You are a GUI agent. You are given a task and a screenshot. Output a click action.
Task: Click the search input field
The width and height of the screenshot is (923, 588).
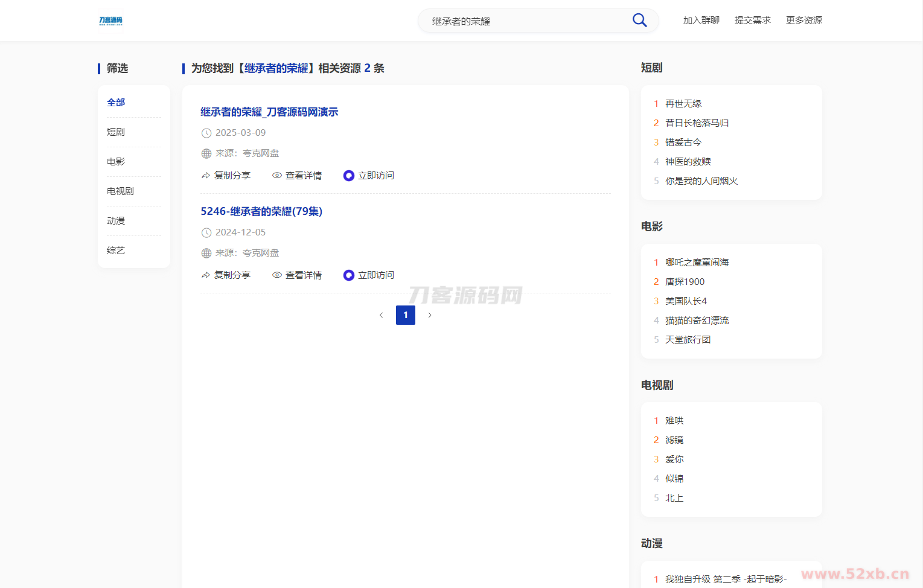[525, 21]
